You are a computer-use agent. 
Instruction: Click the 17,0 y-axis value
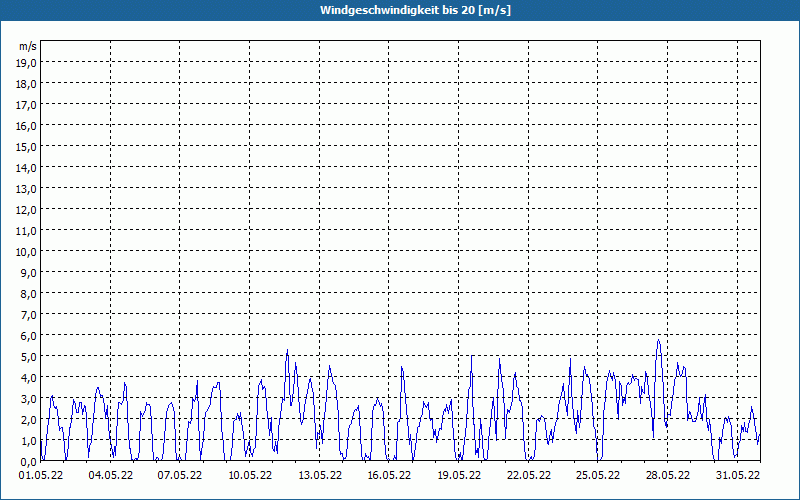point(28,105)
